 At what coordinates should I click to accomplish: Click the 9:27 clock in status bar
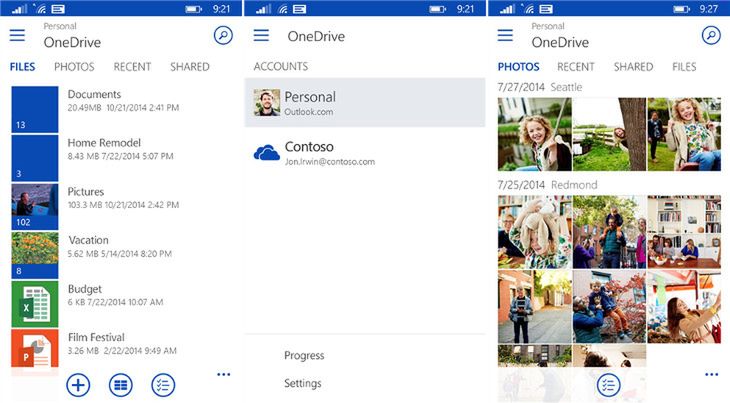click(709, 9)
